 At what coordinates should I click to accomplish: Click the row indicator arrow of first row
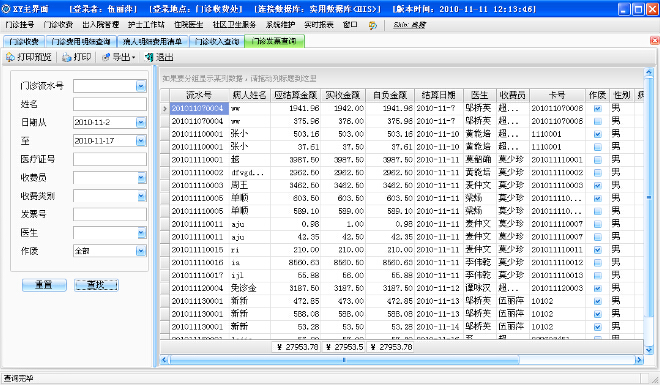(165, 109)
